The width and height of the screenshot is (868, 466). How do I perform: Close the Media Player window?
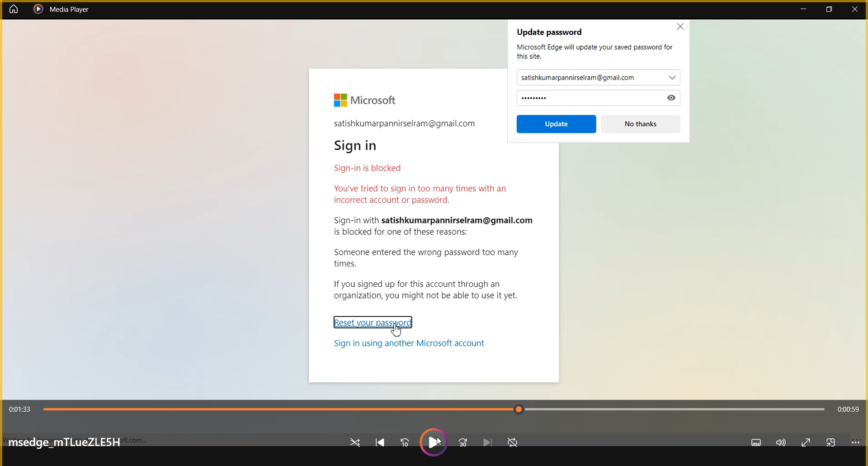(855, 9)
